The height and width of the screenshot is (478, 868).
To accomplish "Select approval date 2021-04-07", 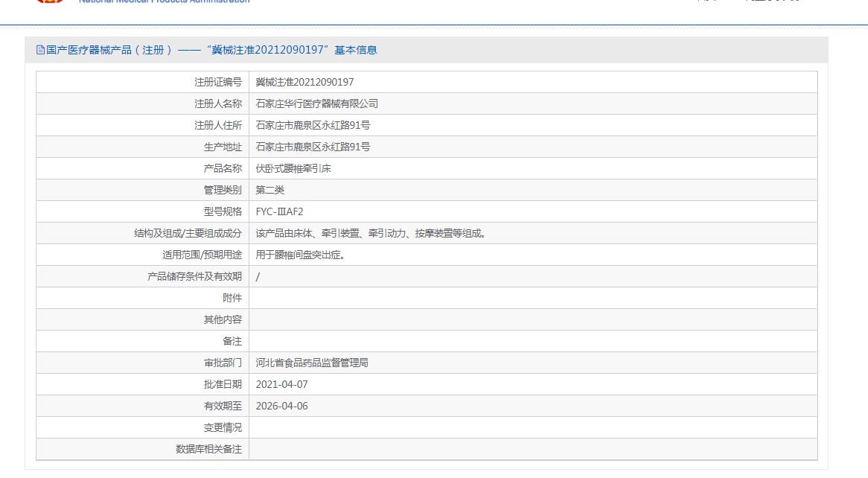I will (282, 384).
